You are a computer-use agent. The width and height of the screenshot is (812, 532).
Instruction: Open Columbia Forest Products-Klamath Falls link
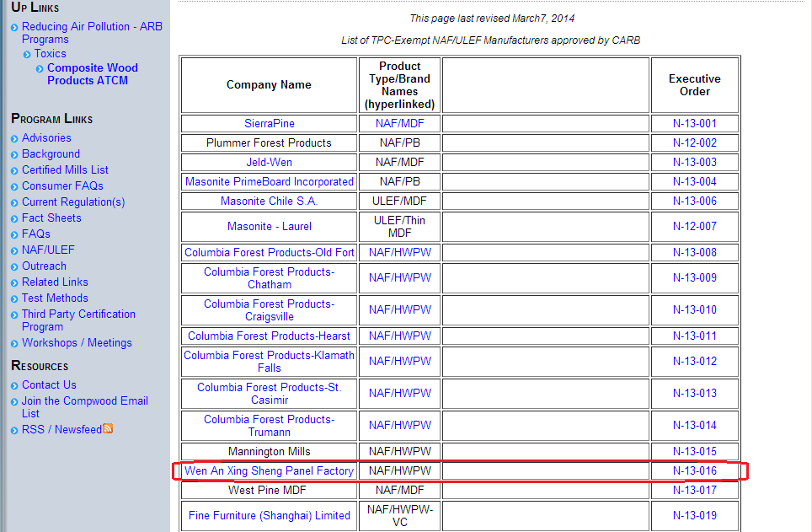coord(270,362)
